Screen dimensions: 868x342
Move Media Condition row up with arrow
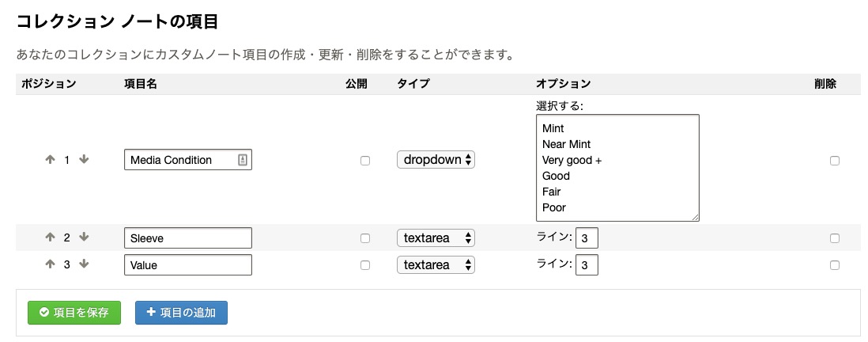point(50,160)
